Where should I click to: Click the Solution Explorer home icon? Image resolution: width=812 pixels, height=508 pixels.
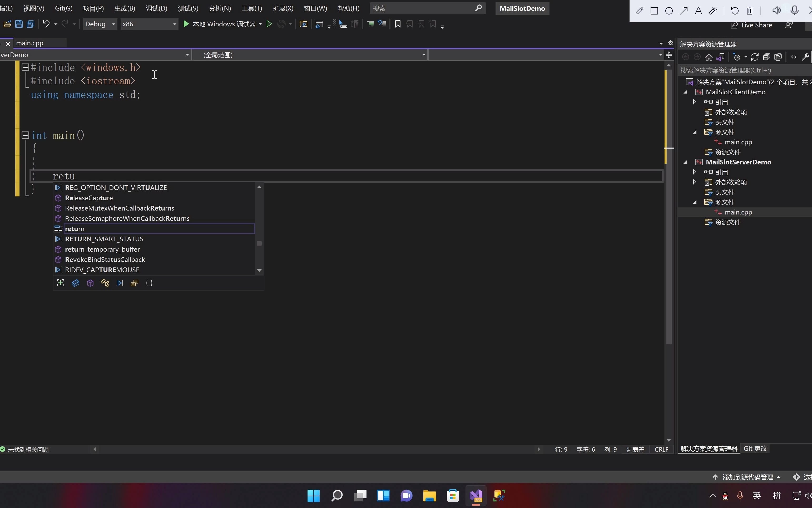[709, 57]
